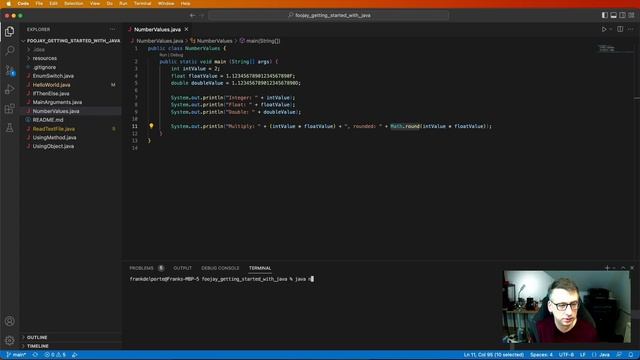Toggle secondary side bar layout icon
The image size is (640, 360).
point(622,15)
